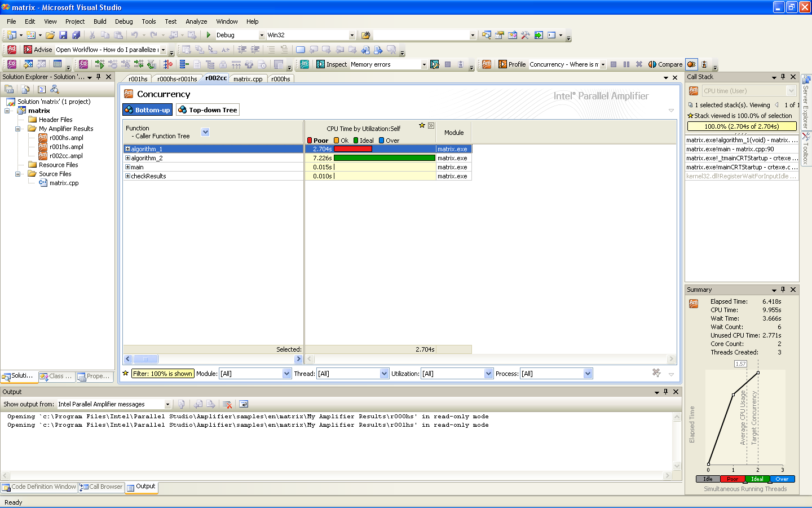This screenshot has width=812, height=508.
Task: Click the Inspect button in Inspector toolbar
Action: [x=332, y=64]
